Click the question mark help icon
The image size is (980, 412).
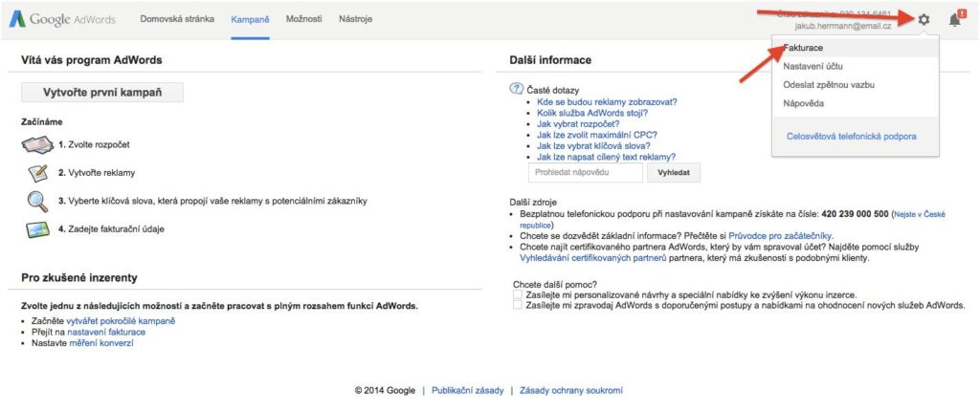tap(517, 89)
